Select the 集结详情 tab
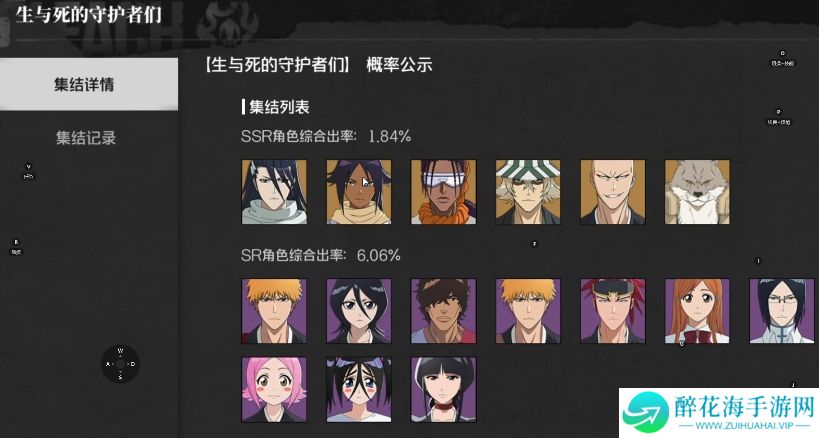The image size is (819, 438). [89, 84]
